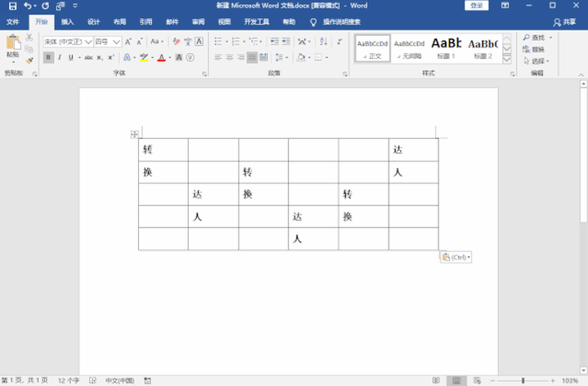This screenshot has height=386, width=588.
Task: Select the 标题 1 heading style
Action: point(446,48)
